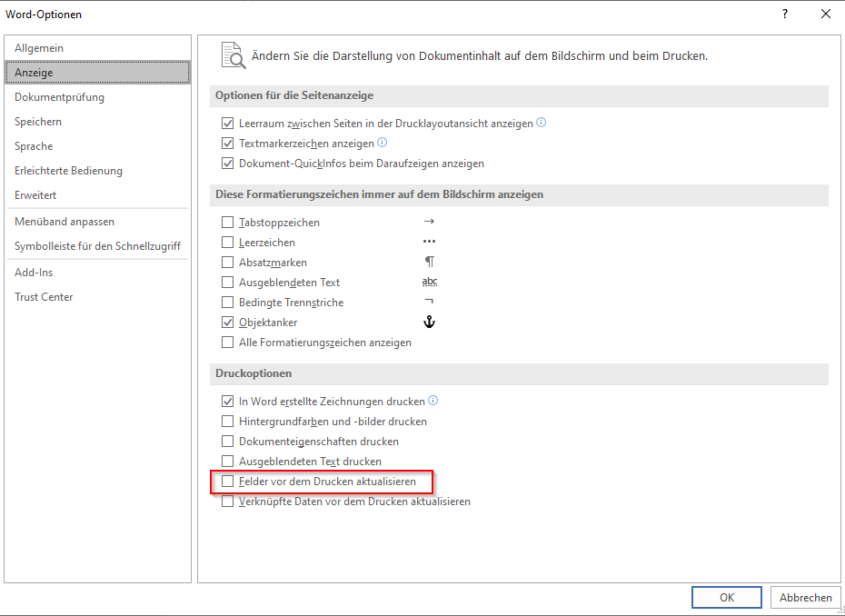Screen dimensions: 845x616
Task: Click the anchor symbol beside Objektanker
Action: (x=429, y=323)
